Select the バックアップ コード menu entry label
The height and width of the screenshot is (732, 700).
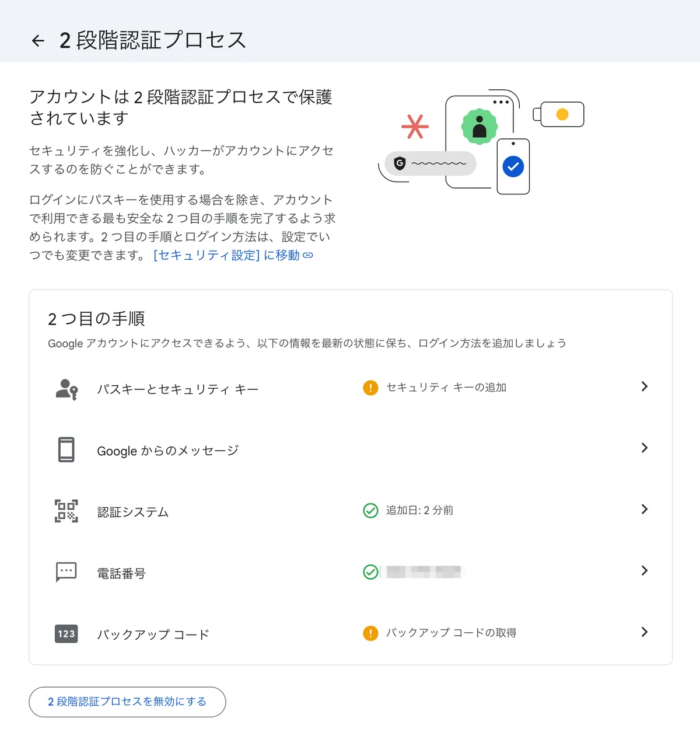(153, 635)
